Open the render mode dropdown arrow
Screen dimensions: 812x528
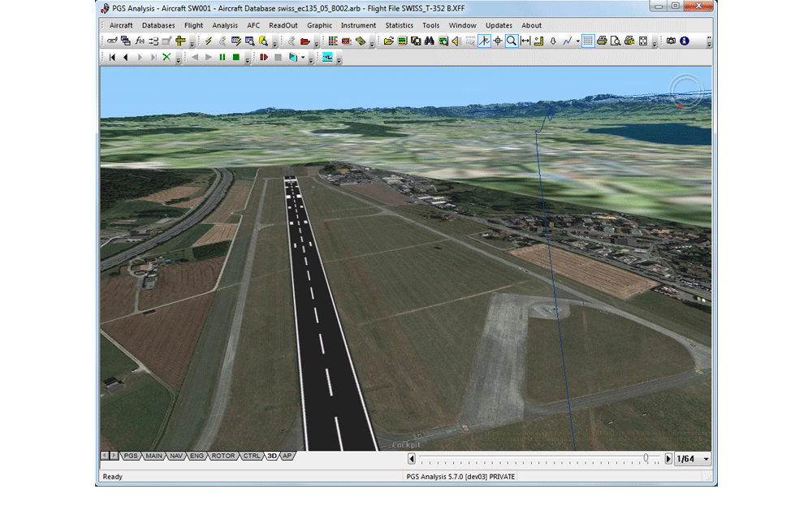(x=303, y=57)
